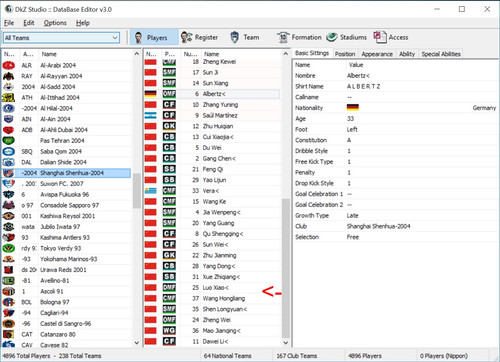Select the Urawa Reds 2001 team

pos(67,270)
